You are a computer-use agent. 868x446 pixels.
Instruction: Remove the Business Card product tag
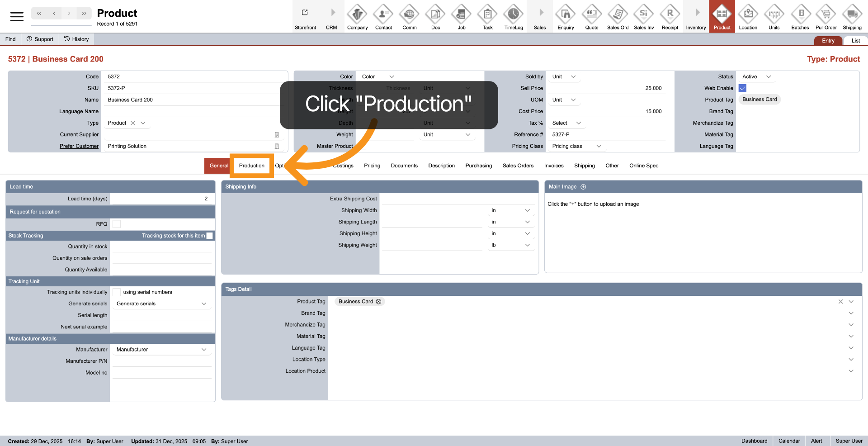[379, 301]
